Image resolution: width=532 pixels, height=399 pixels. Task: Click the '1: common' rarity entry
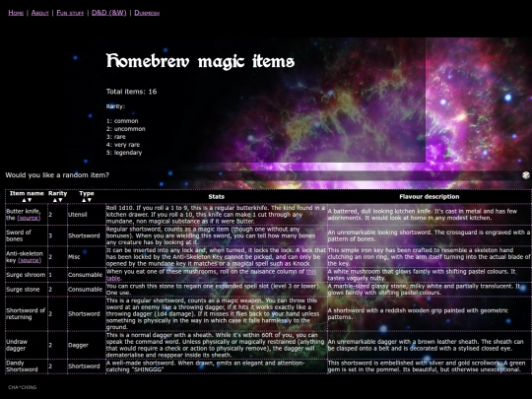point(122,121)
